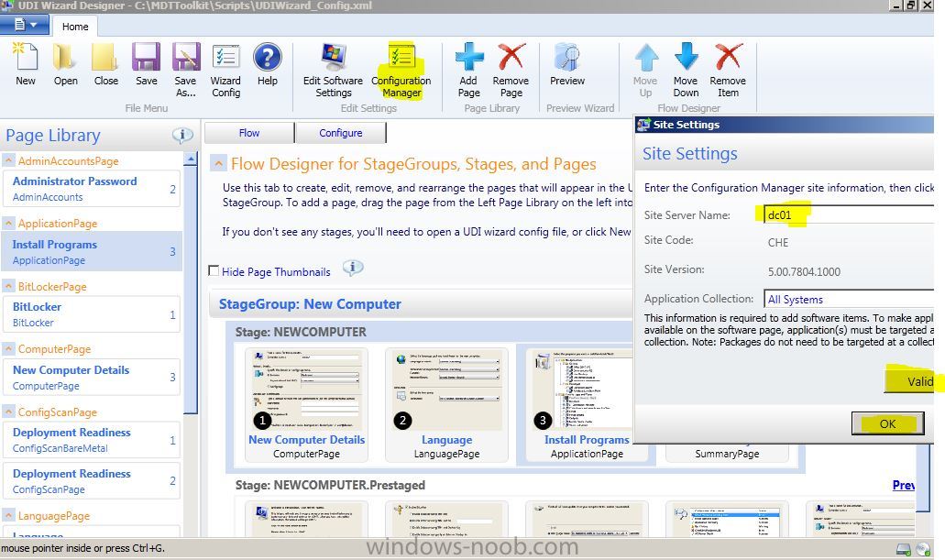Screen dimensions: 945x560
Task: Click the Remove Page icon
Action: point(511,70)
